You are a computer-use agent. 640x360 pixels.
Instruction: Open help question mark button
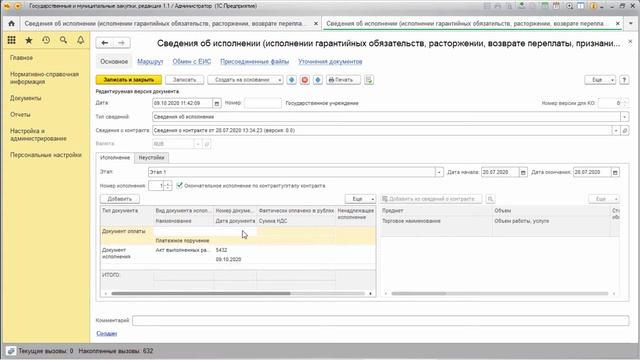[624, 80]
